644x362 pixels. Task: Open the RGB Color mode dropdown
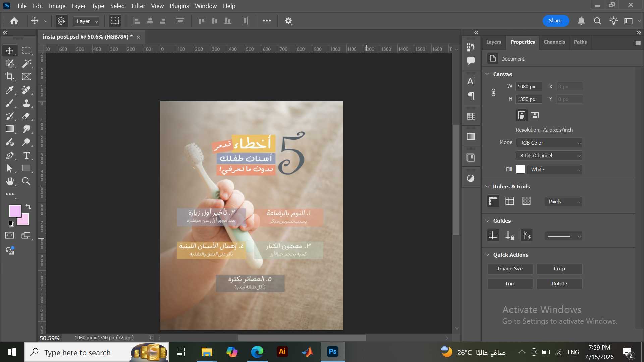pyautogui.click(x=549, y=143)
